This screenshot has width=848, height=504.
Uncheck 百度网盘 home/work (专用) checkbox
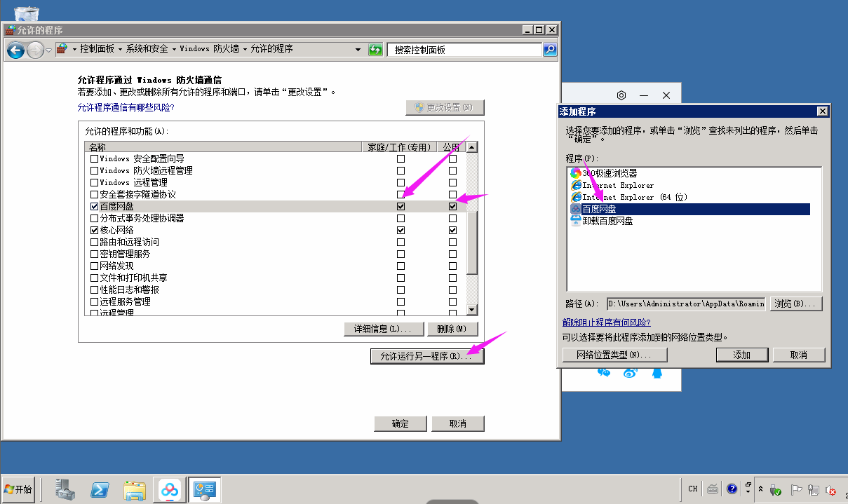point(401,207)
